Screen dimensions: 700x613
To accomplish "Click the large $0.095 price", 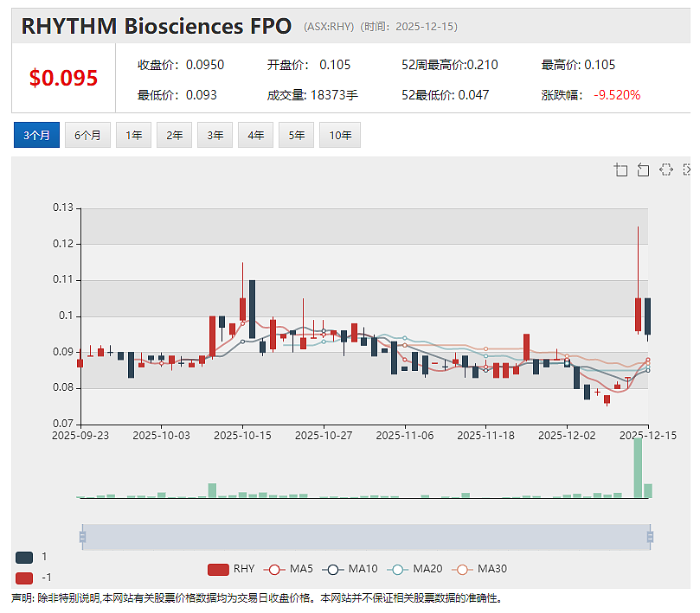I will [x=63, y=78].
